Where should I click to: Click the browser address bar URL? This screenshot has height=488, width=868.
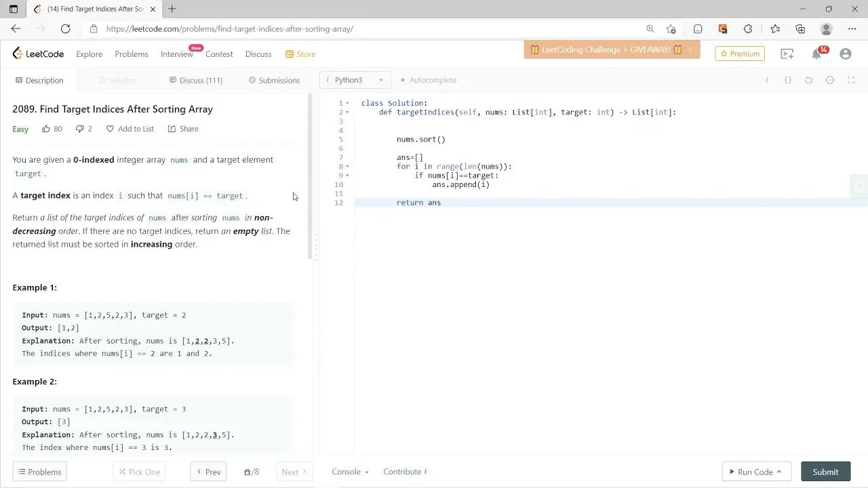point(230,28)
